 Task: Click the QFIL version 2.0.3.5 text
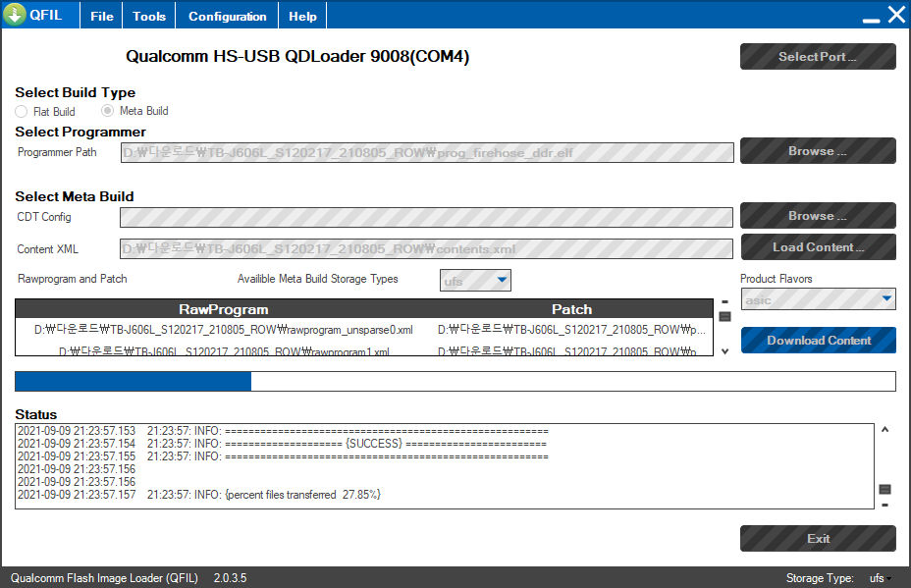[x=230, y=578]
